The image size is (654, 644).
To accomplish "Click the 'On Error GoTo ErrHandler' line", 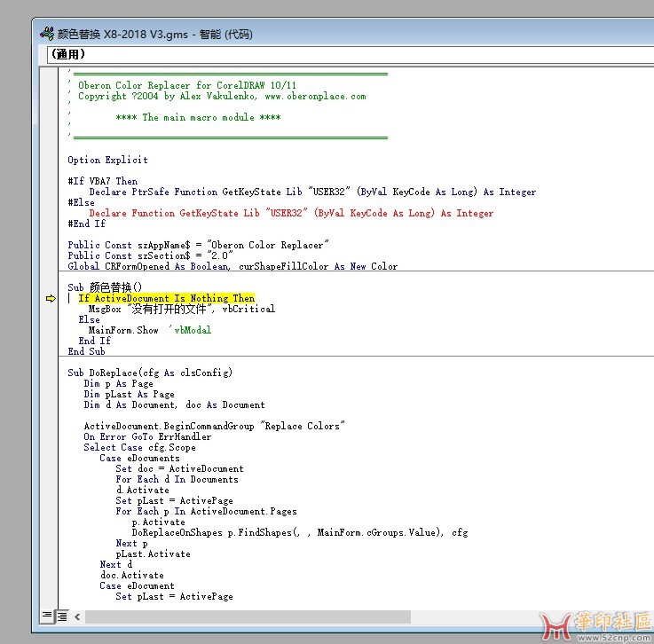I will pos(147,436).
